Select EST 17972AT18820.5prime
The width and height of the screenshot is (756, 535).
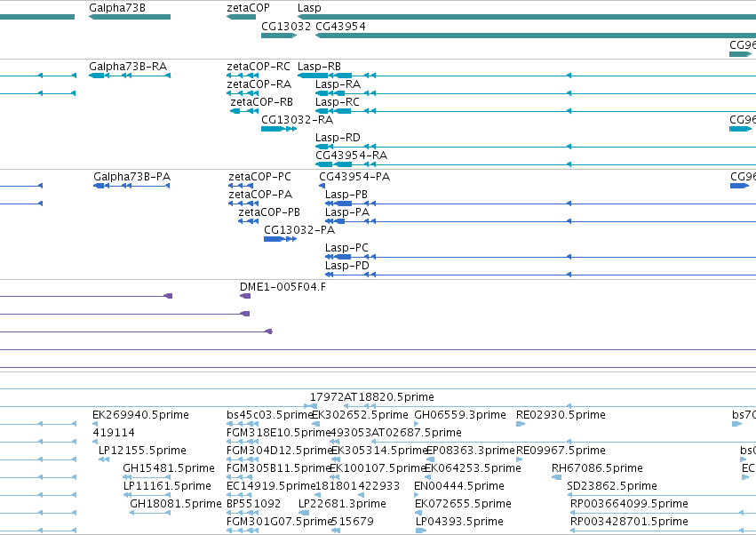point(371,397)
